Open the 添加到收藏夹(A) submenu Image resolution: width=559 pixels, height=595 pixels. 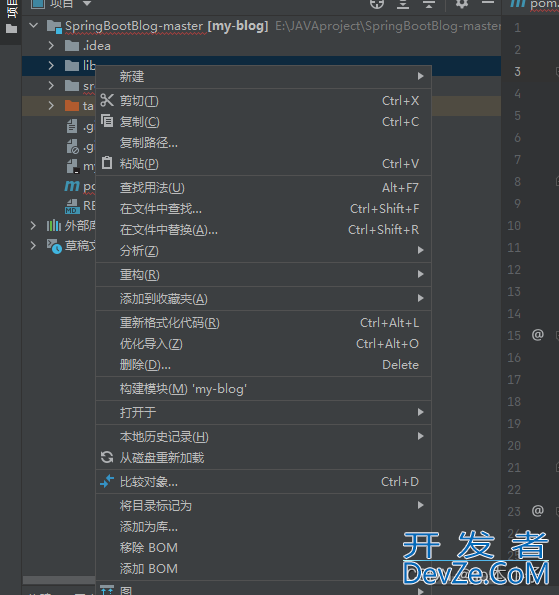263,299
